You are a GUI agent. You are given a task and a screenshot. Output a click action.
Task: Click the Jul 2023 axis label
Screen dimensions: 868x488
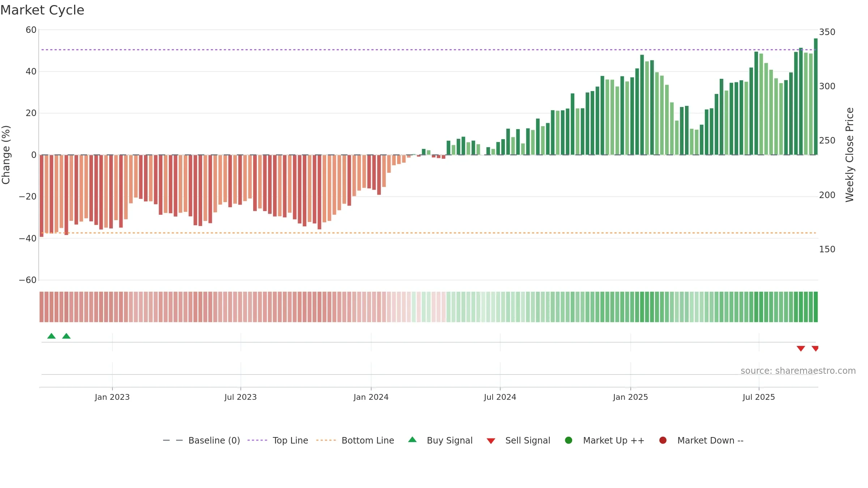coord(241,397)
